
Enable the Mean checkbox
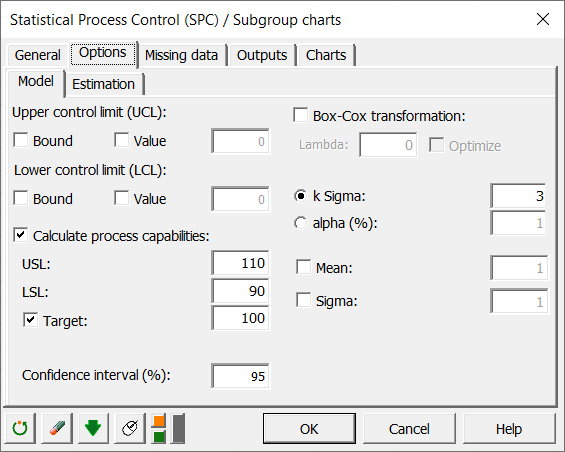pos(303,267)
